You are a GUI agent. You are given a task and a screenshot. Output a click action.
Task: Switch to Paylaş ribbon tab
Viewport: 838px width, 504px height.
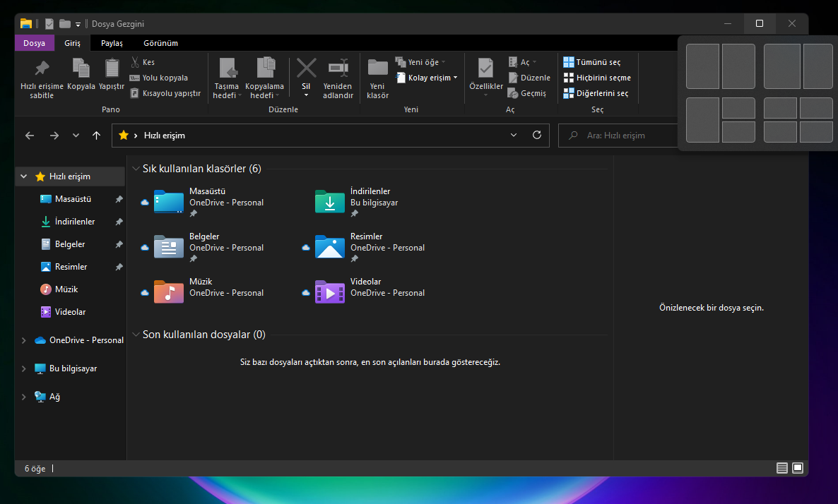[x=112, y=43]
